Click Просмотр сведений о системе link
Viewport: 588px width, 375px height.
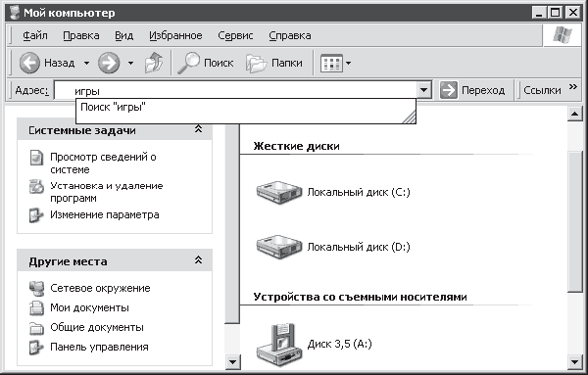103,164
